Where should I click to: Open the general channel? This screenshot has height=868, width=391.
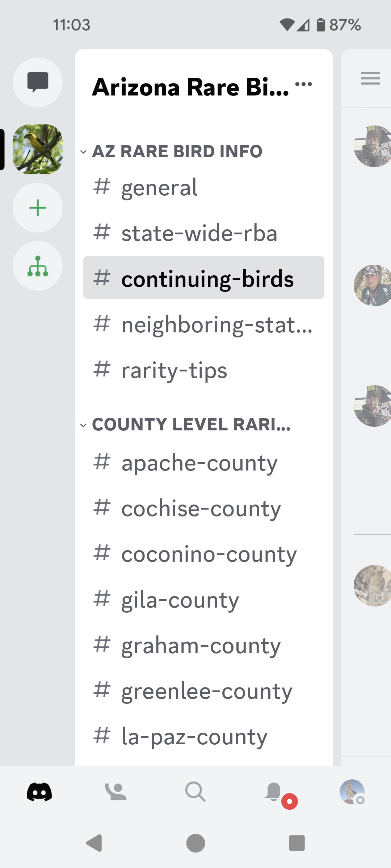159,188
